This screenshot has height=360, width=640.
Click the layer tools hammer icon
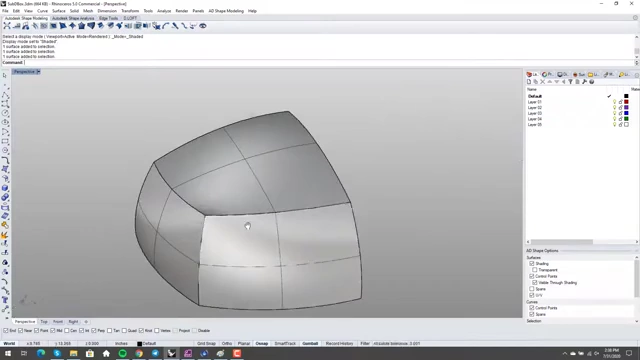point(584,82)
